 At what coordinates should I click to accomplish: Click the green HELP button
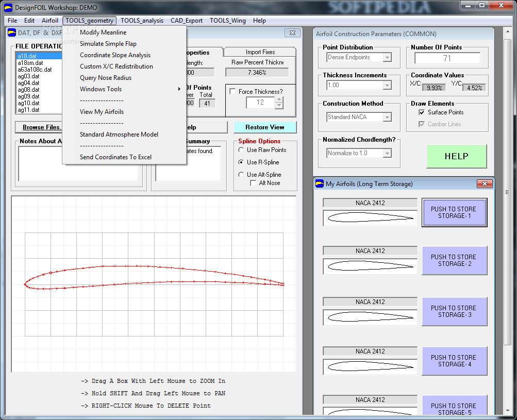[x=456, y=156]
